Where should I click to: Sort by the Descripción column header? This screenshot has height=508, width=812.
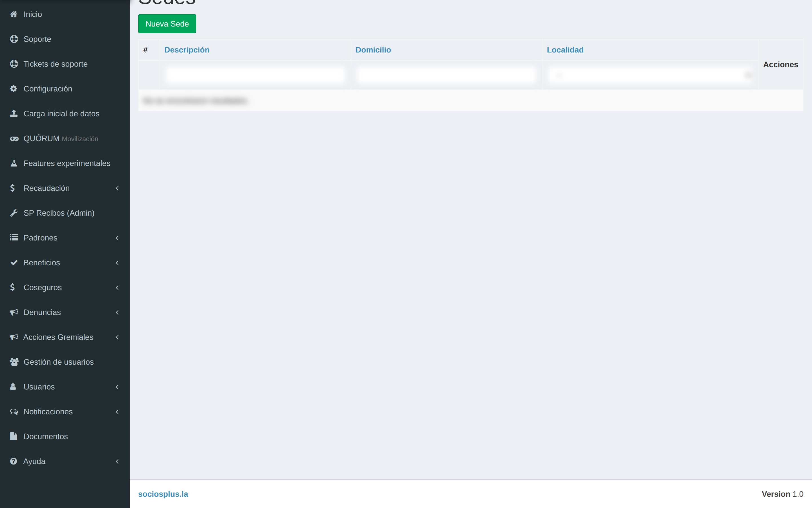[187, 50]
